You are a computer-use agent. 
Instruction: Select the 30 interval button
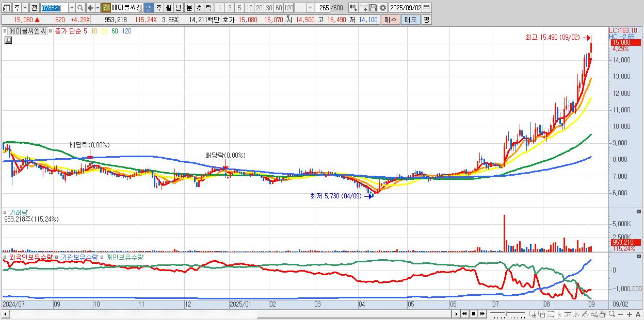(x=269, y=8)
